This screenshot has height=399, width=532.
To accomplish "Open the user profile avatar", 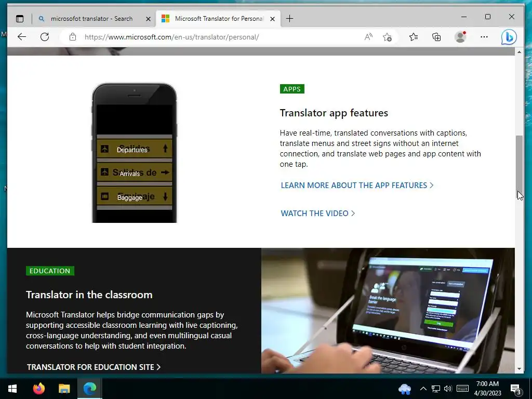I will 460,37.
